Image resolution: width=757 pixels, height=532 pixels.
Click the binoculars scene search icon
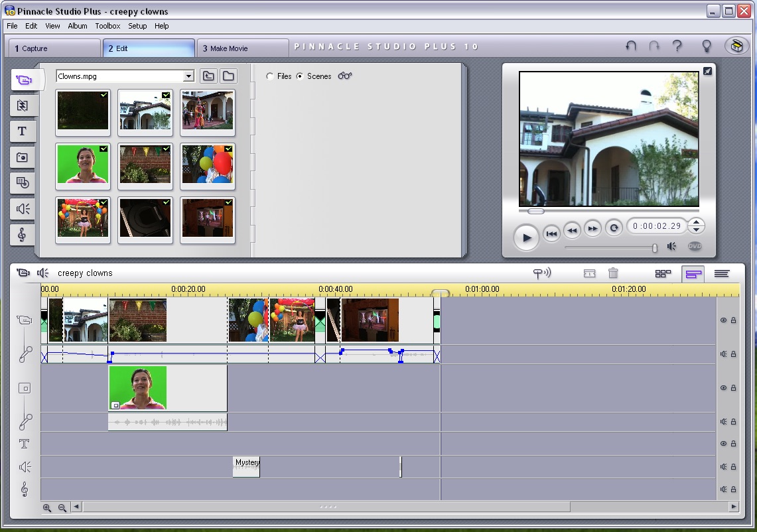(345, 76)
